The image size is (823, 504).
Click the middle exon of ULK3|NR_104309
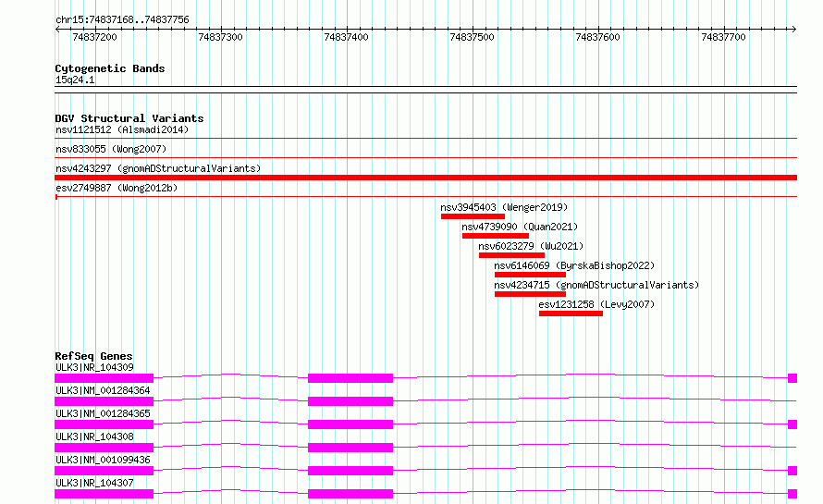tap(350, 378)
